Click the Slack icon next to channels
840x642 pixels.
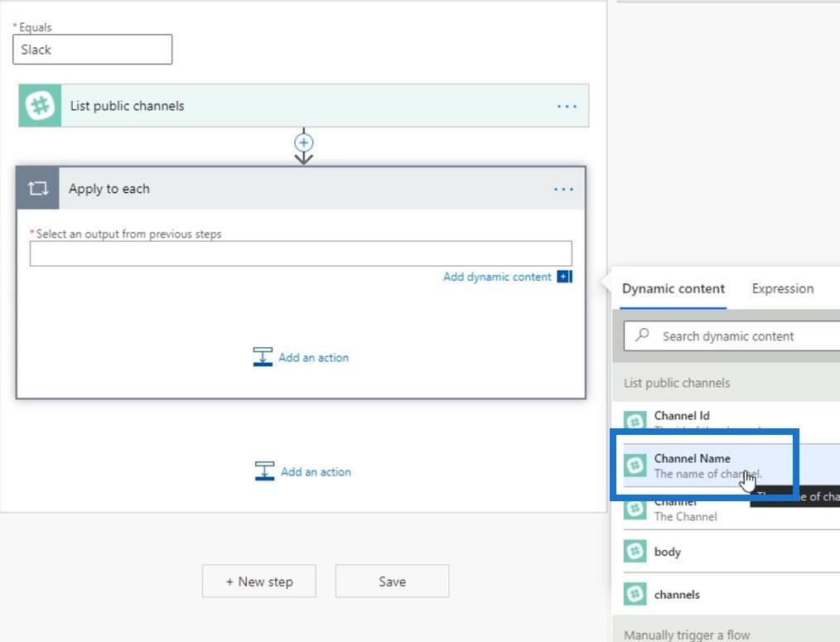pyautogui.click(x=635, y=594)
